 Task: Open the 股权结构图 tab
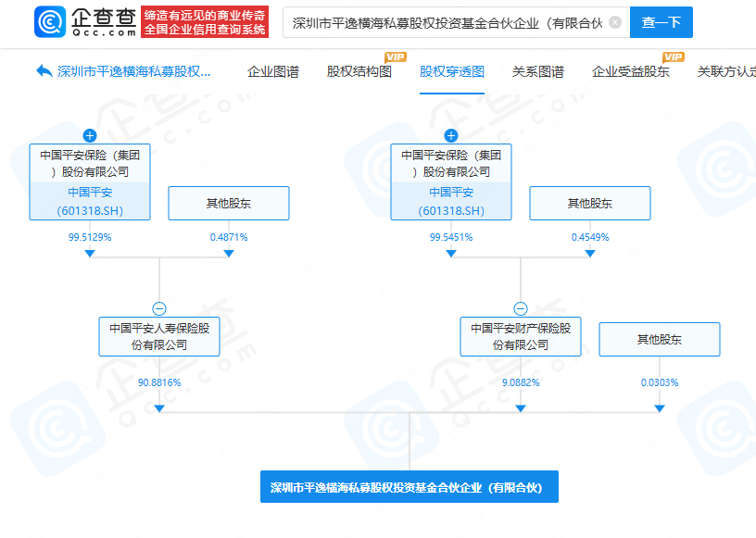tap(359, 72)
